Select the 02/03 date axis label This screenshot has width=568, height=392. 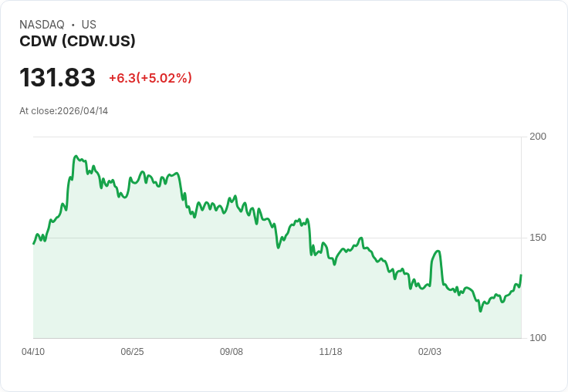point(430,352)
